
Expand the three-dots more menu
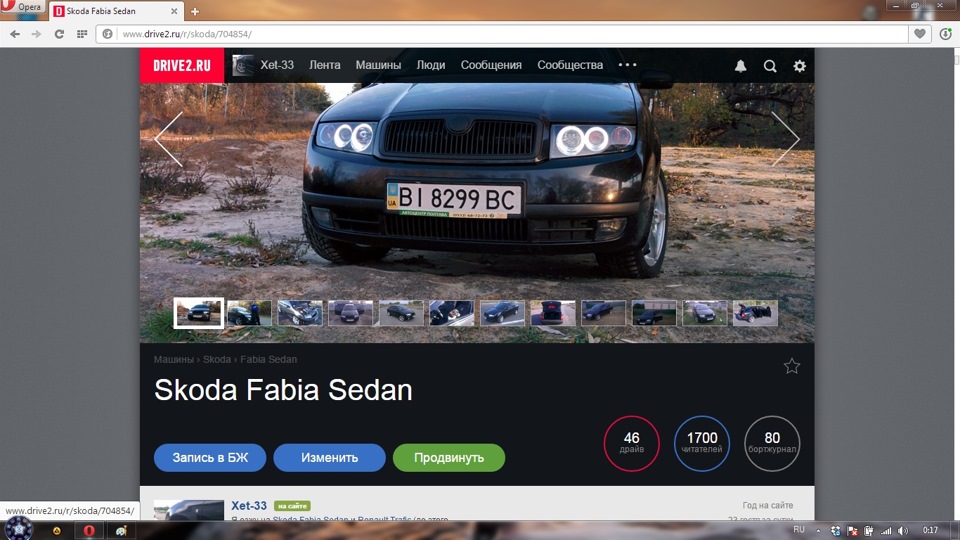(628, 65)
